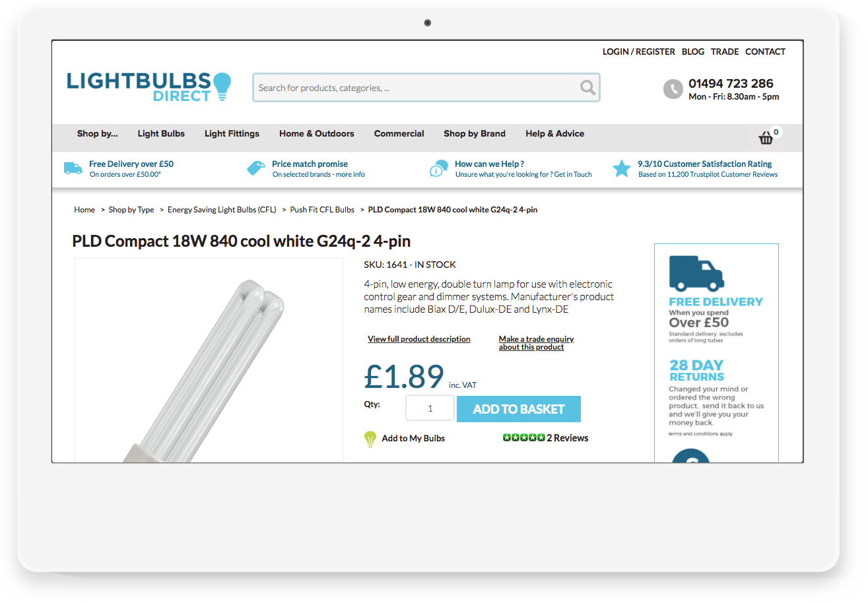868x603 pixels.
Task: Open the Home & Outdoors menu
Action: coord(317,133)
